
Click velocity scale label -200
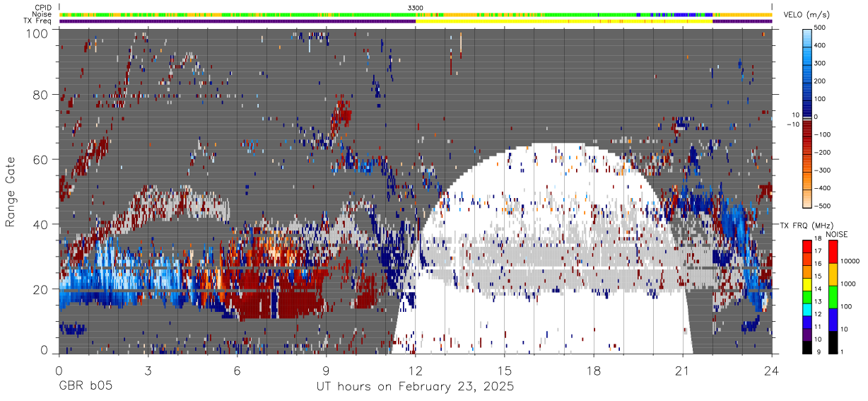click(822, 153)
